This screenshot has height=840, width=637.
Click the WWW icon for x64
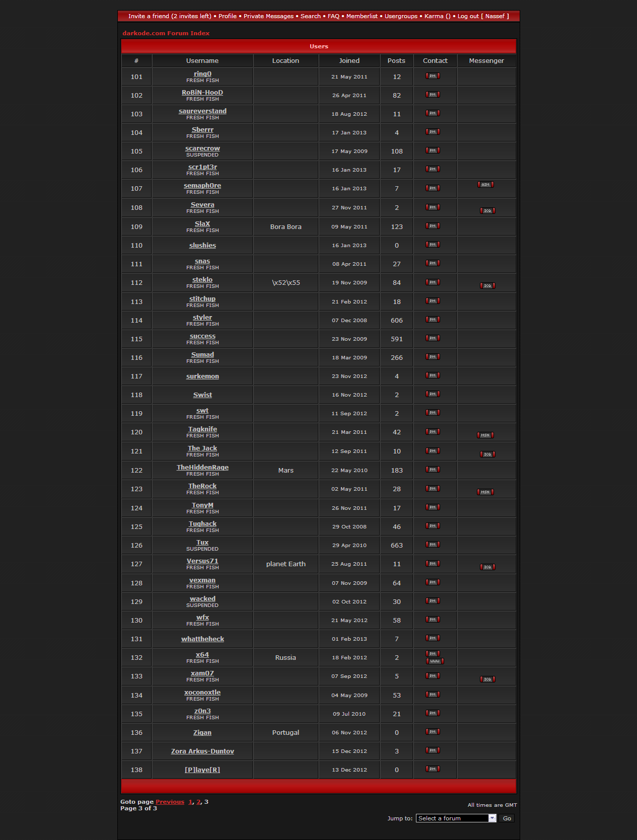435,661
